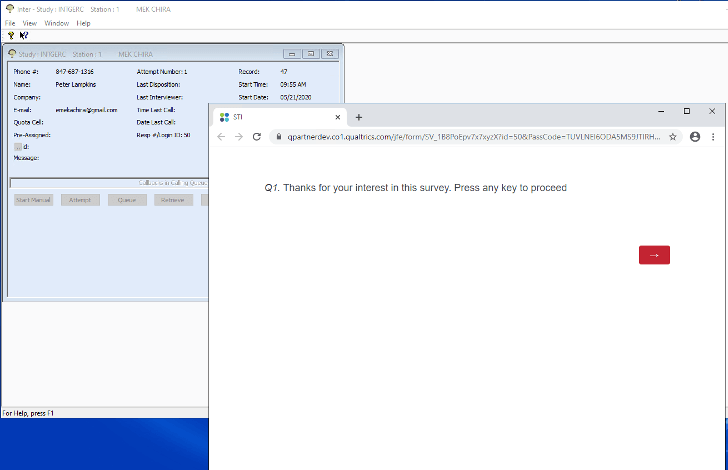Click phone number 847-687-1316
This screenshot has width=728, height=470.
74,72
